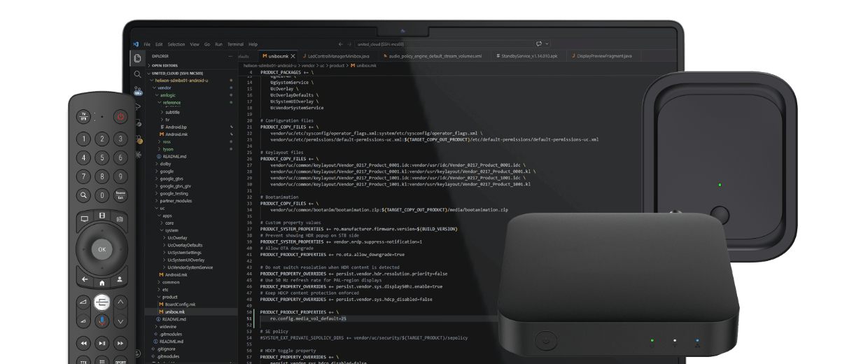
Task: Open the Search view in activity bar
Action: pyautogui.click(x=137, y=74)
